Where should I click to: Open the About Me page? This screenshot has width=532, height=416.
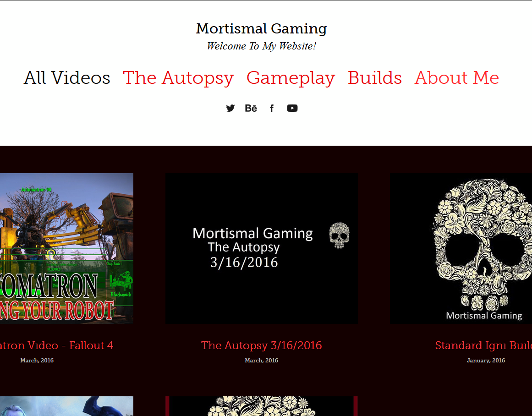(457, 78)
